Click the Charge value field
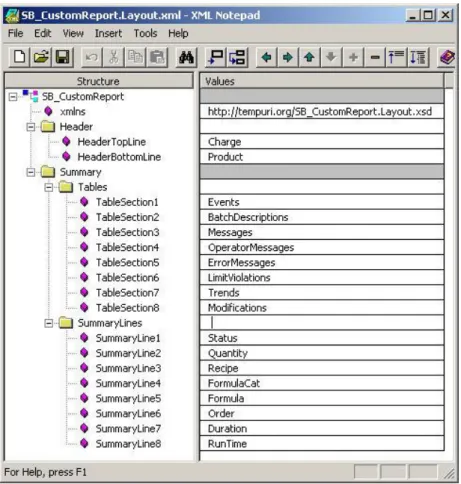Image resolution: width=461 pixels, height=484 pixels. [322, 142]
